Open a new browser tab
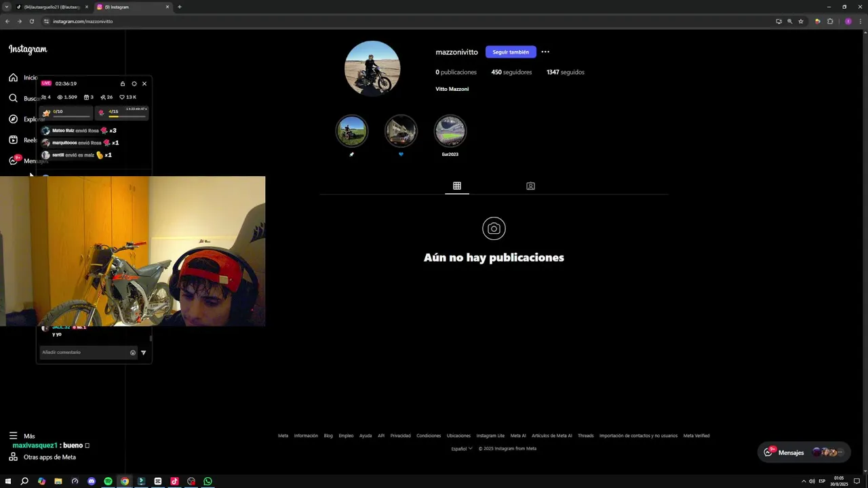This screenshot has height=488, width=868. [x=179, y=7]
